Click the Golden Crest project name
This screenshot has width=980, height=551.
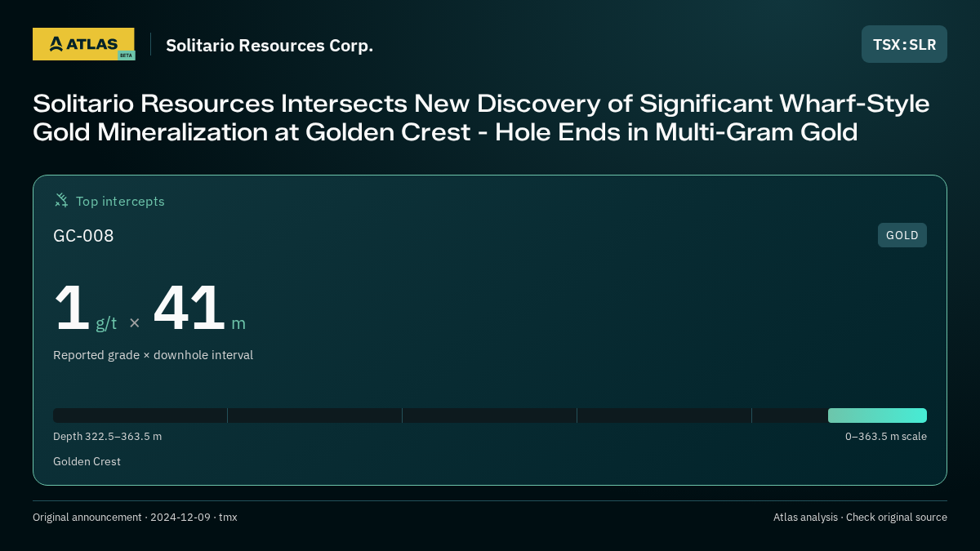coord(87,462)
